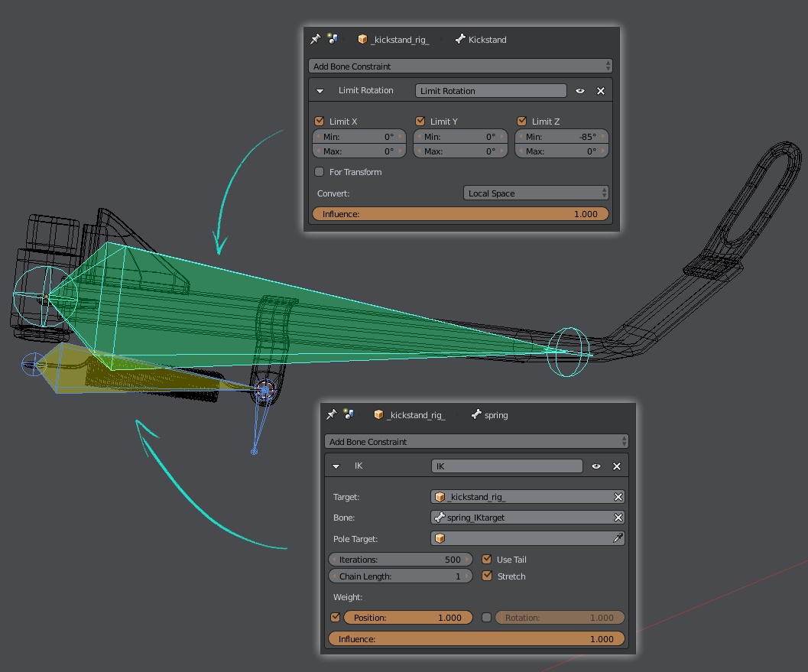Disable the Stretch checkbox
808x672 pixels.
[487, 576]
